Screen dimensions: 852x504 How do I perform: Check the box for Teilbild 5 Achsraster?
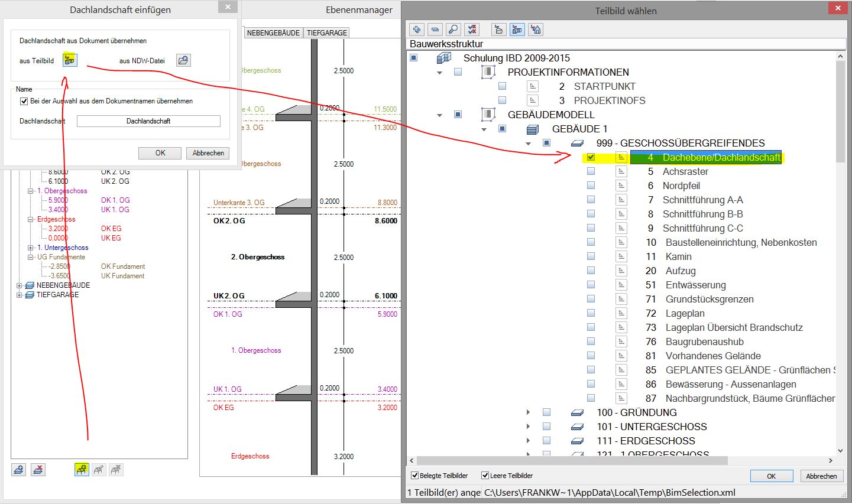pos(591,171)
